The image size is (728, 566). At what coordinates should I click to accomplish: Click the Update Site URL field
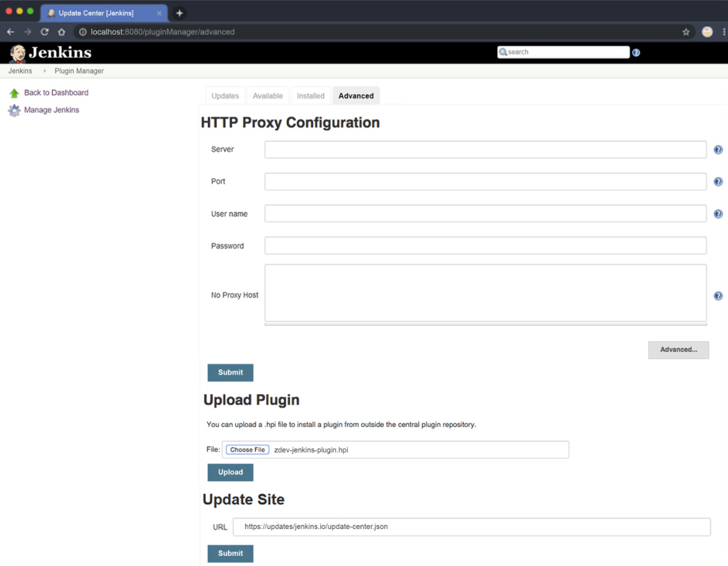tap(472, 527)
